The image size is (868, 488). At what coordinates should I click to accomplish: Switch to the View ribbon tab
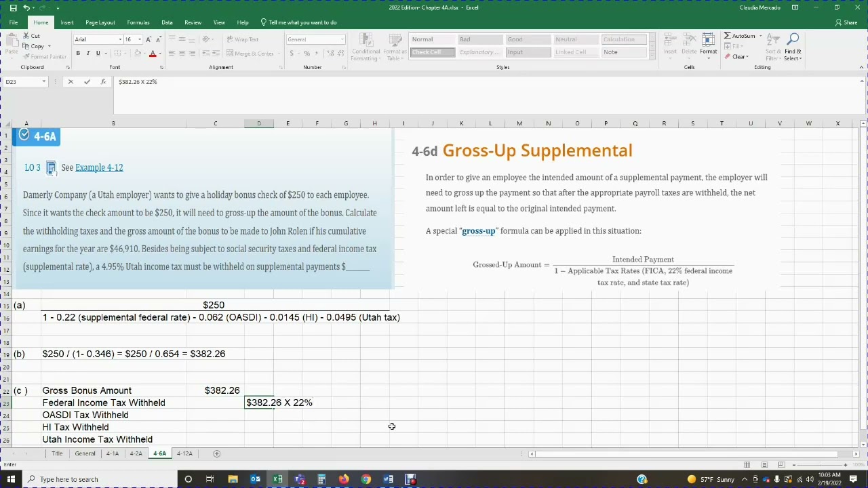point(219,22)
